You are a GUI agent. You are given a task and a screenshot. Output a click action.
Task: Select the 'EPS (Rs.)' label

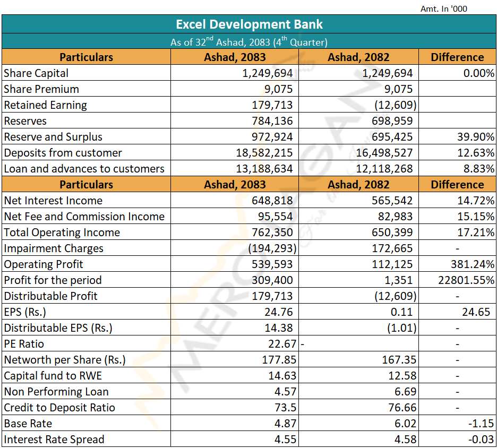pyautogui.click(x=25, y=312)
